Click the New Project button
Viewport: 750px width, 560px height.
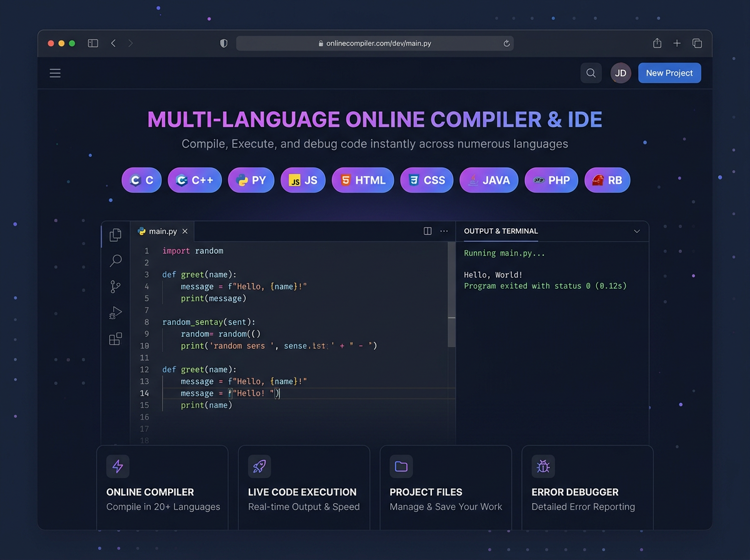[669, 73]
